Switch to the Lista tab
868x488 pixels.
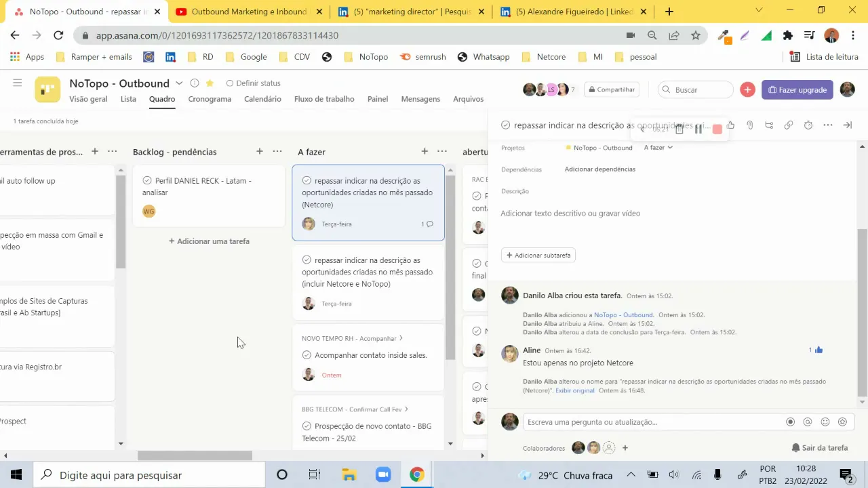(x=128, y=99)
